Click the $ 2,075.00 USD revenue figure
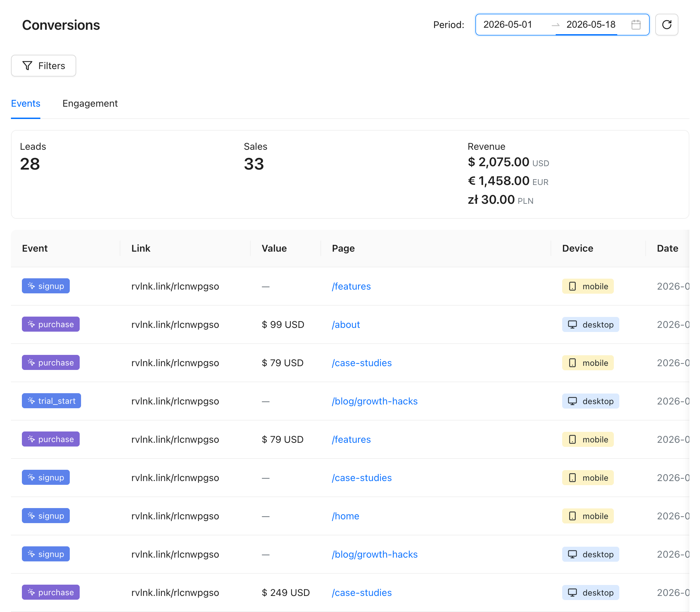The image size is (700, 612). point(508,162)
